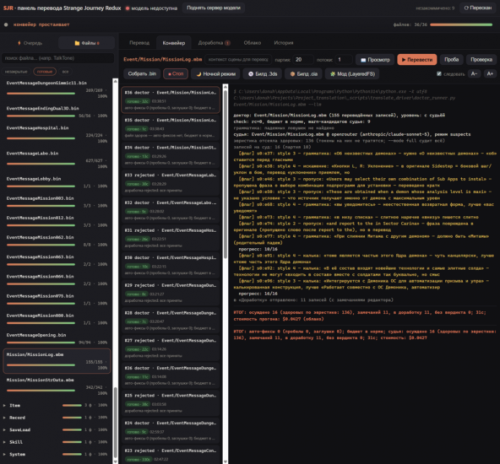The width and height of the screenshot is (500, 464).
Task: Start Билд .cia build button
Action: coord(303,74)
